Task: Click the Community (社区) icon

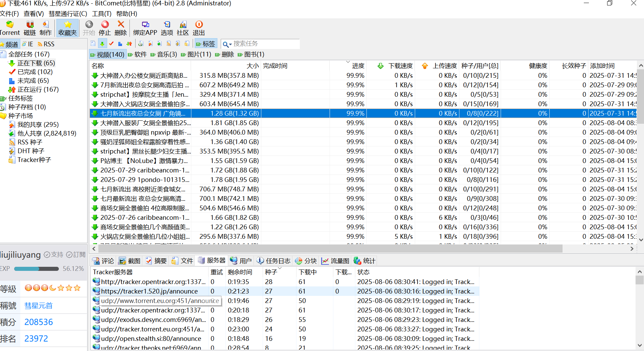Action: tap(183, 28)
